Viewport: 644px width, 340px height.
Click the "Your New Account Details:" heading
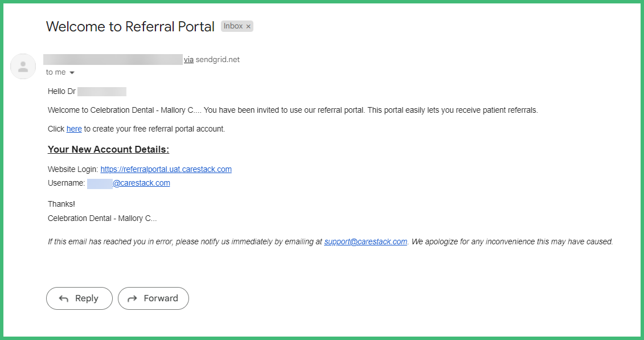[108, 149]
